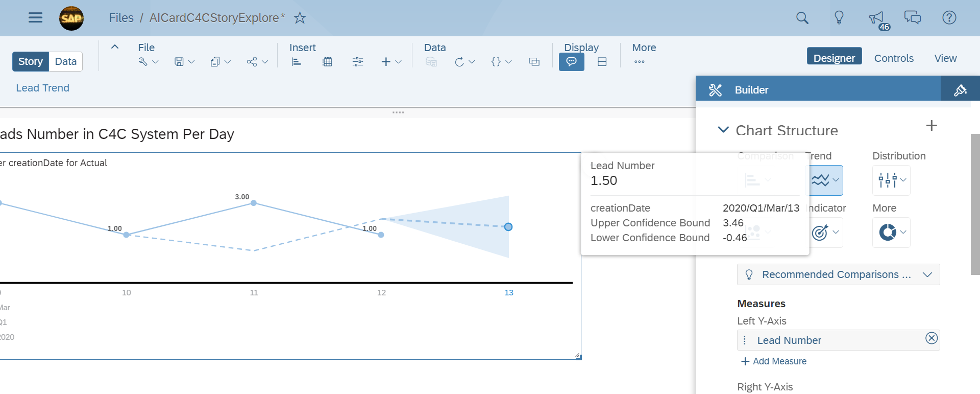Toggle the comment mode display icon
Viewport: 980px width, 394px height.
click(x=572, y=62)
